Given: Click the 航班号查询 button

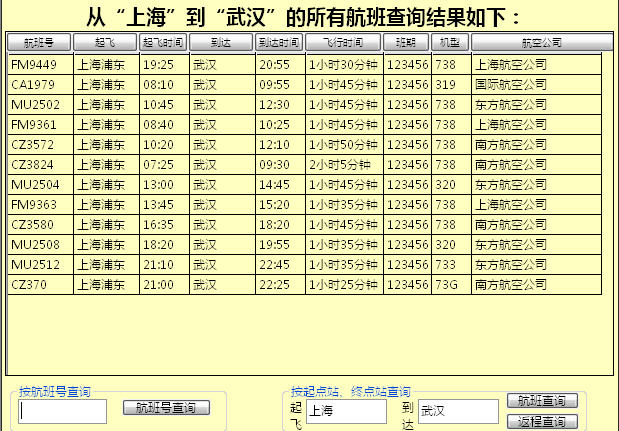Looking at the screenshot, I should click(166, 408).
